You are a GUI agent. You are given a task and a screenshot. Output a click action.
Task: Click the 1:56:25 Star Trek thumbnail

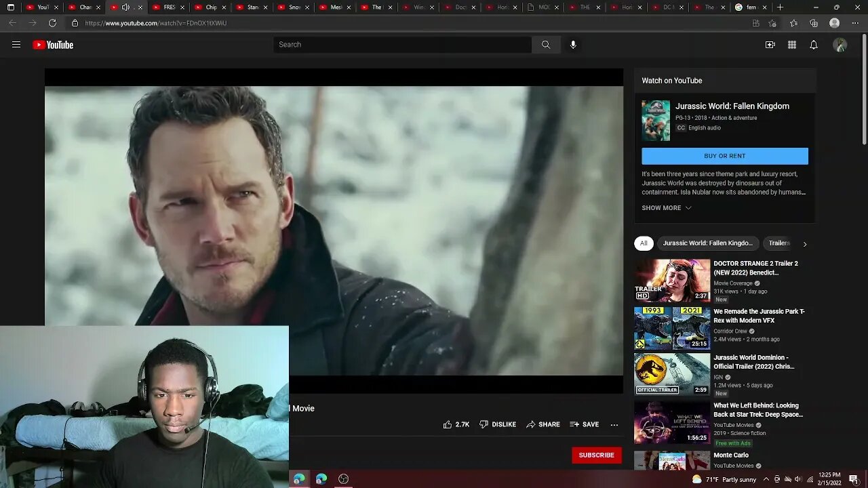click(x=672, y=422)
